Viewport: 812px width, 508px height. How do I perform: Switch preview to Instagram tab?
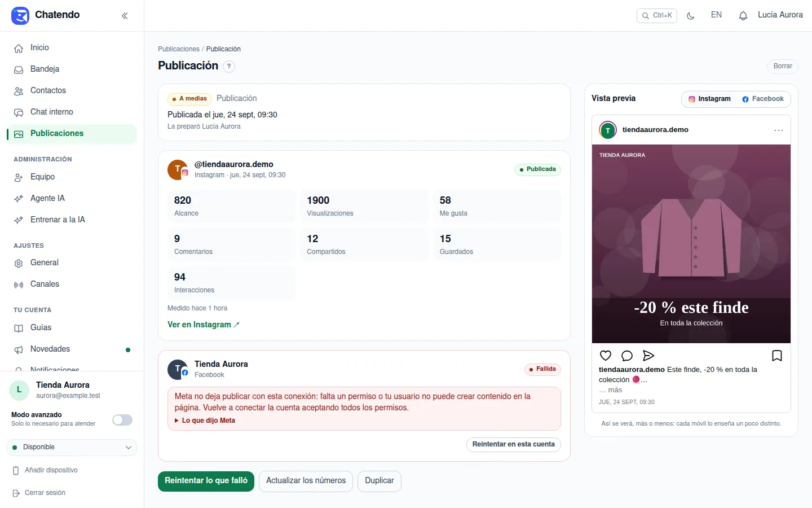(x=709, y=99)
